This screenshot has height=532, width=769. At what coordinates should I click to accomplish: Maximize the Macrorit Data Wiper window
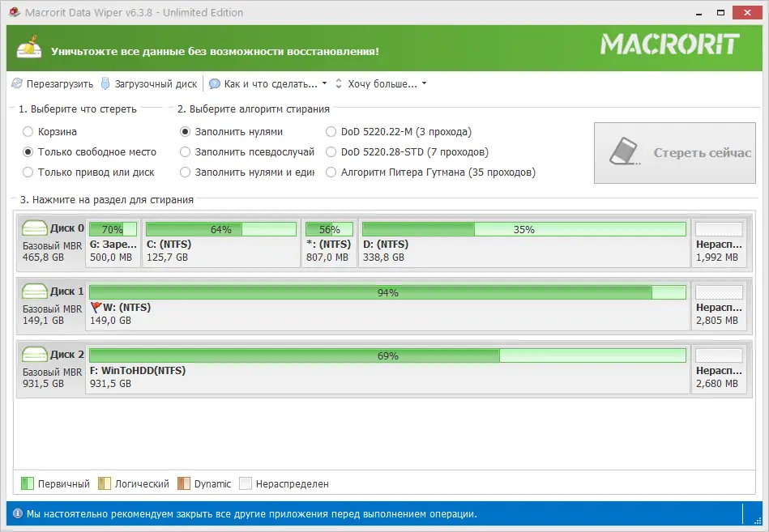coord(720,13)
